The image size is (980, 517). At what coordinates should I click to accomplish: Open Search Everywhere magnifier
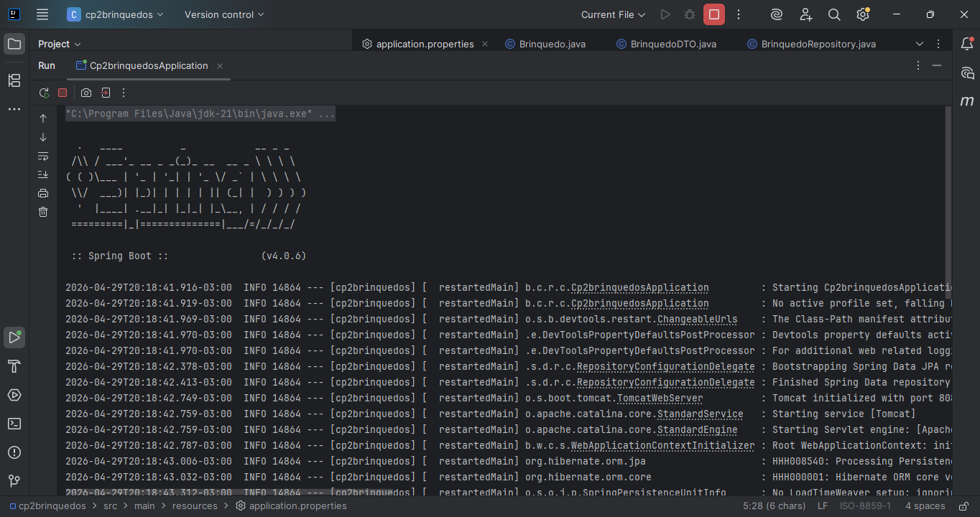(834, 14)
